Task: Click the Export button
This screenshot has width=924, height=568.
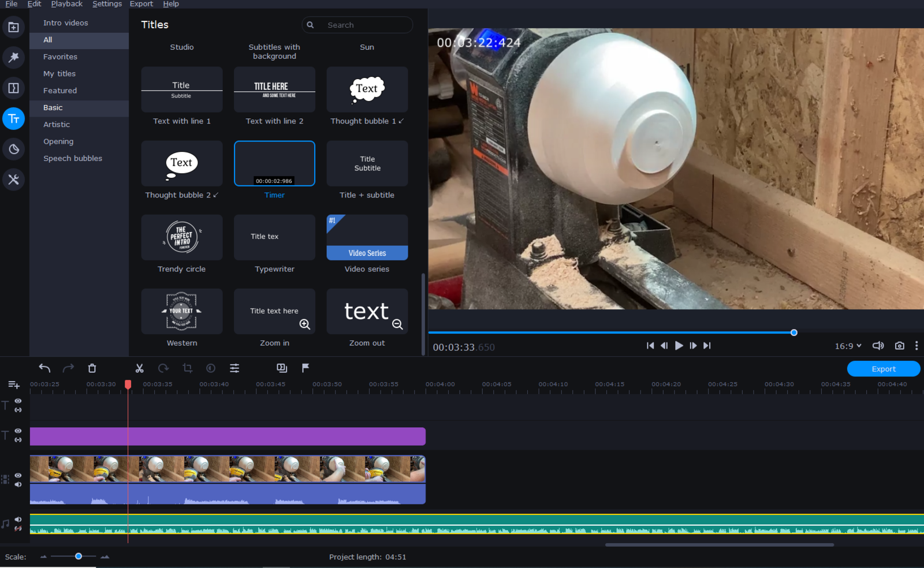Action: (883, 369)
